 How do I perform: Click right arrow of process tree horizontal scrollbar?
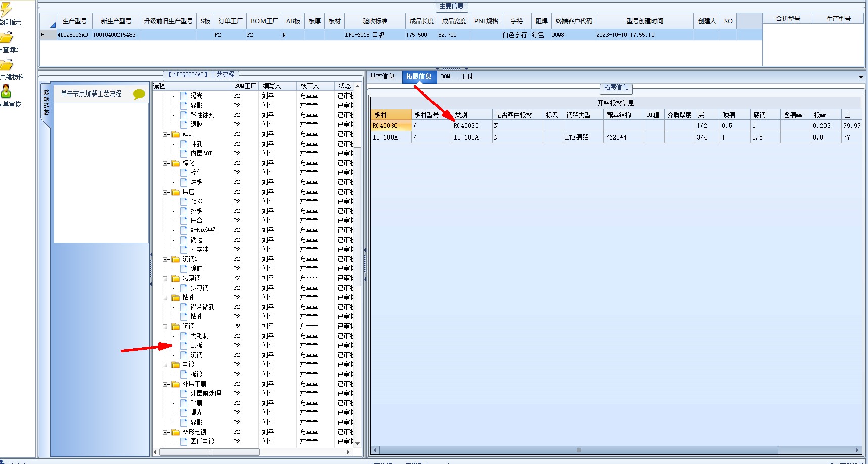(x=348, y=452)
